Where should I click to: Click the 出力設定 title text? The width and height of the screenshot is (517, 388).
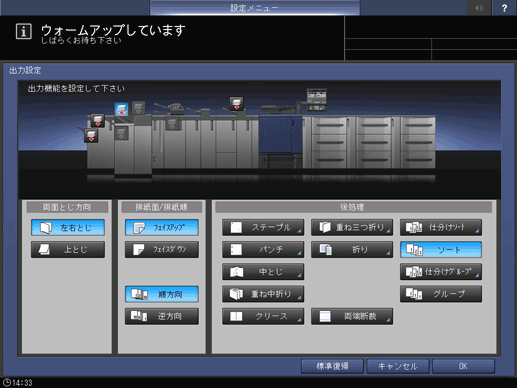click(25, 70)
